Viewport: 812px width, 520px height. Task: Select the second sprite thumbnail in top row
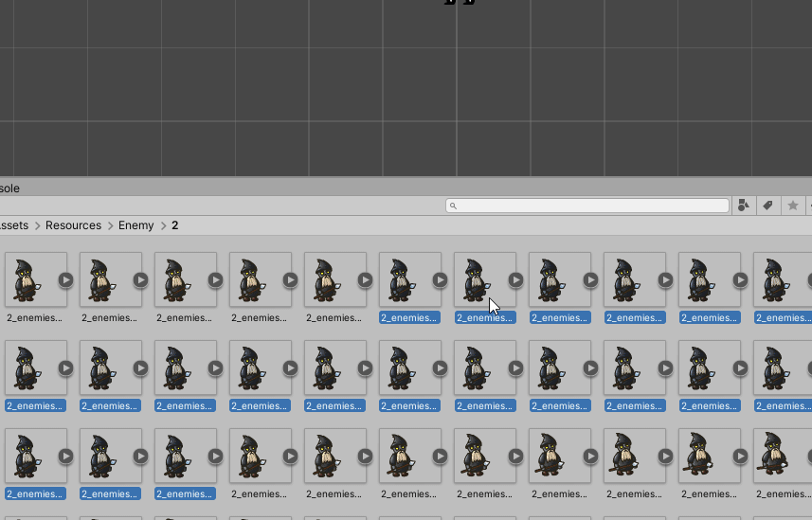coord(111,279)
